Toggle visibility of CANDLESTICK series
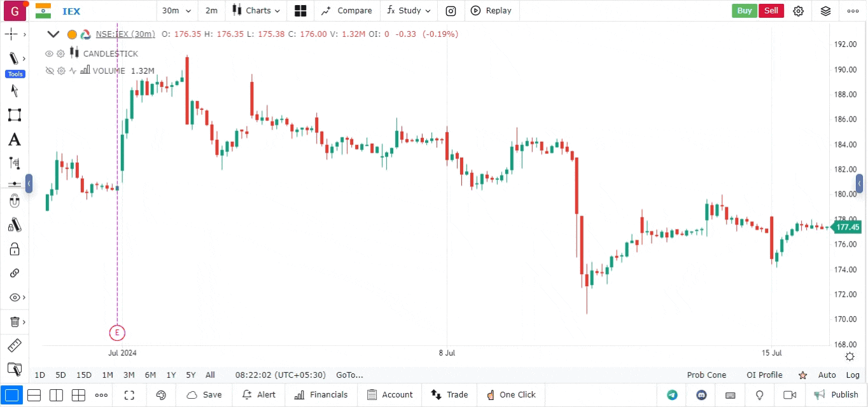868x407 pixels. 49,53
